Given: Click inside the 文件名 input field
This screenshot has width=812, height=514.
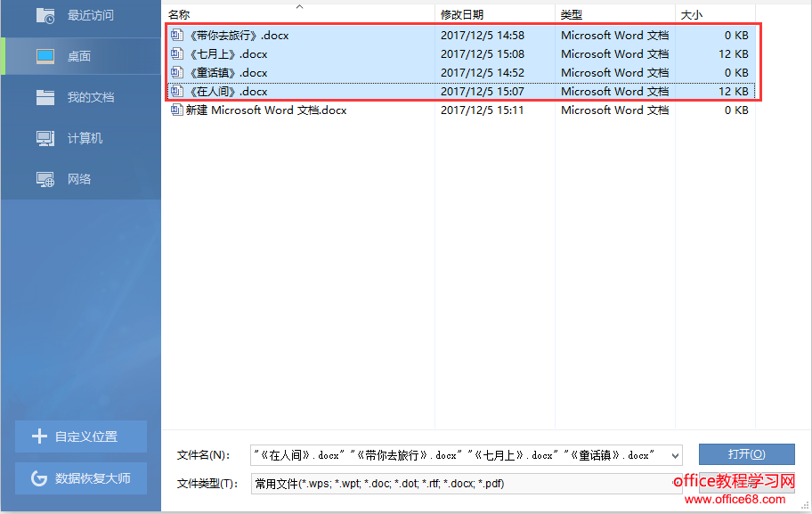Looking at the screenshot, I should tap(459, 455).
